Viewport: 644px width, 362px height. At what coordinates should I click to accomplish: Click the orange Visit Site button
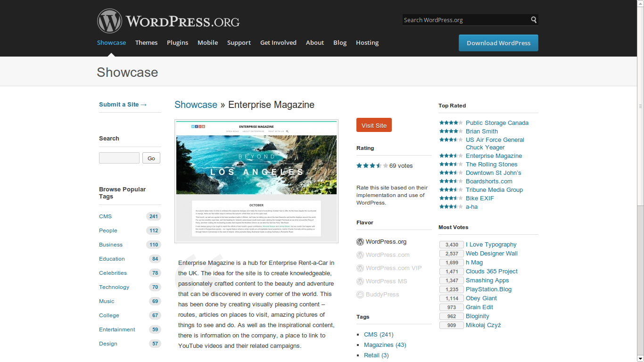[374, 125]
